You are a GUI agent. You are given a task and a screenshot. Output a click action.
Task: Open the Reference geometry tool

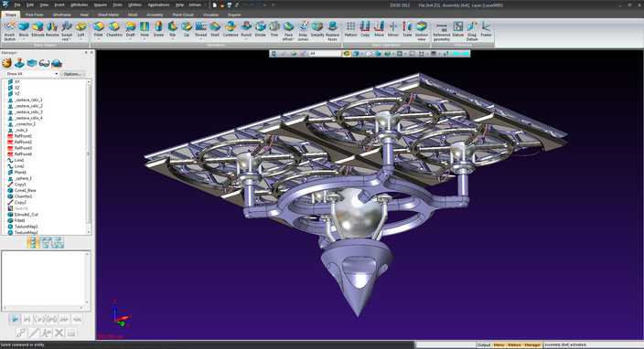442,30
